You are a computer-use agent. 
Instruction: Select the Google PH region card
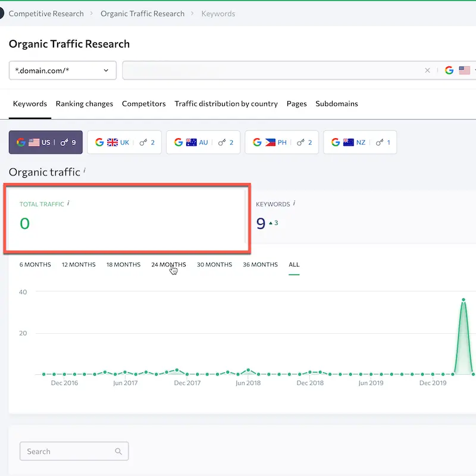click(281, 142)
